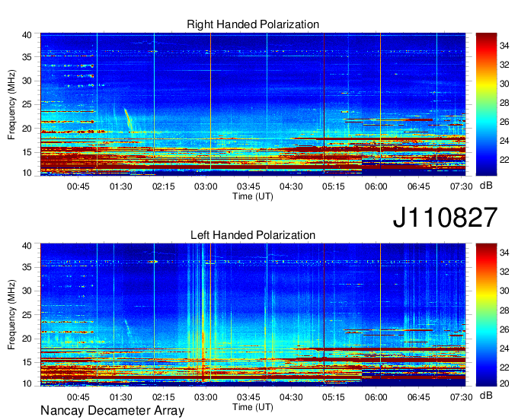This screenshot has height=420, width=518.
Task: Click the 06:00 tick label under Right Handed plot
Action: (376, 186)
